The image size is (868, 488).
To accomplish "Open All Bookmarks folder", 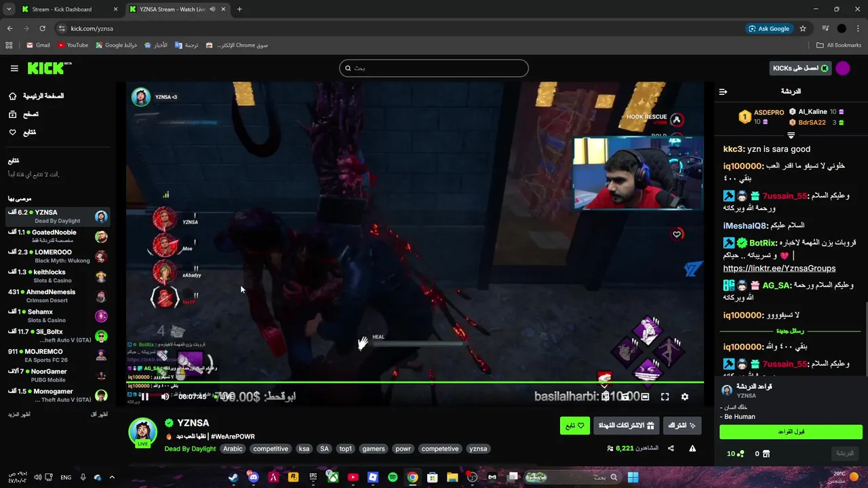I will click(839, 45).
